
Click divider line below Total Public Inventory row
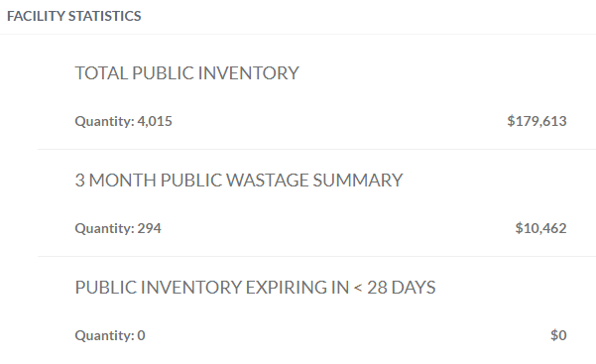pos(316,149)
